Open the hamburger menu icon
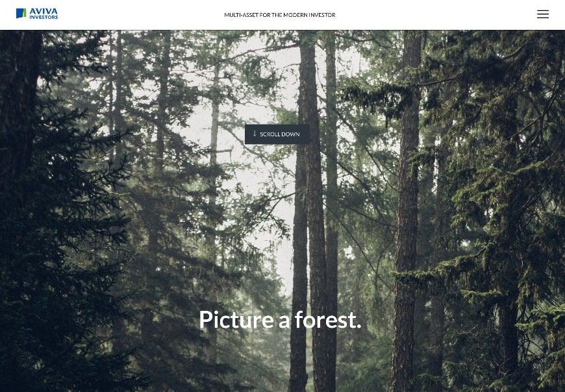This screenshot has width=565, height=392. click(543, 14)
